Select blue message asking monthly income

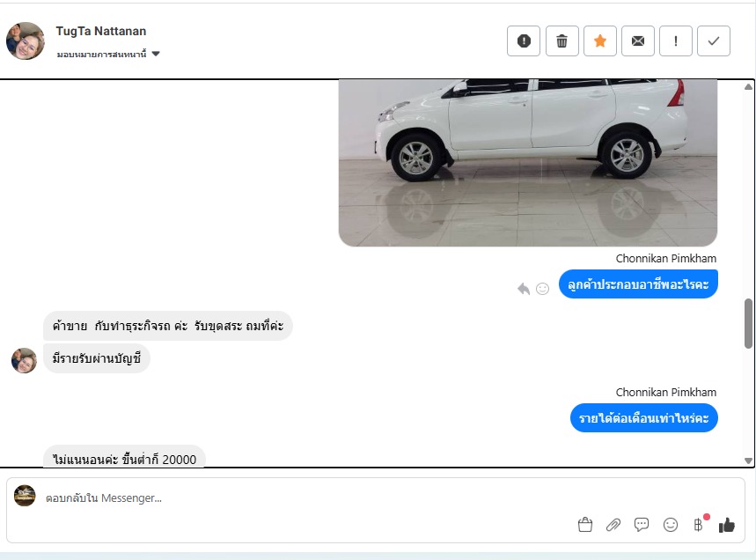(643, 417)
